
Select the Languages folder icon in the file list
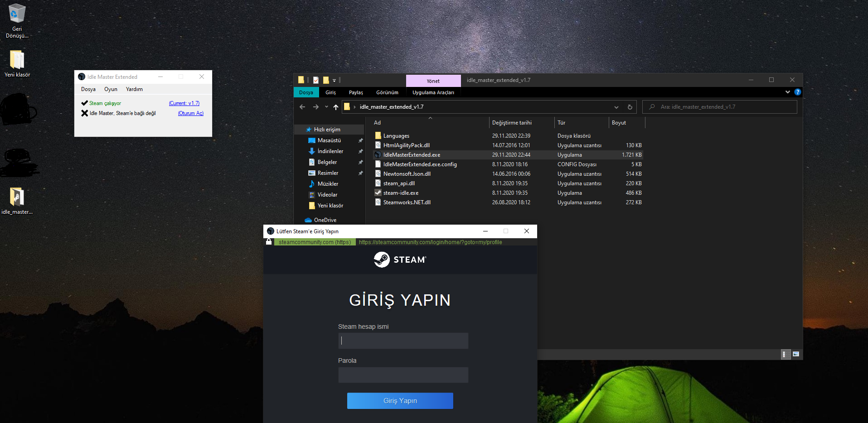[x=378, y=135]
